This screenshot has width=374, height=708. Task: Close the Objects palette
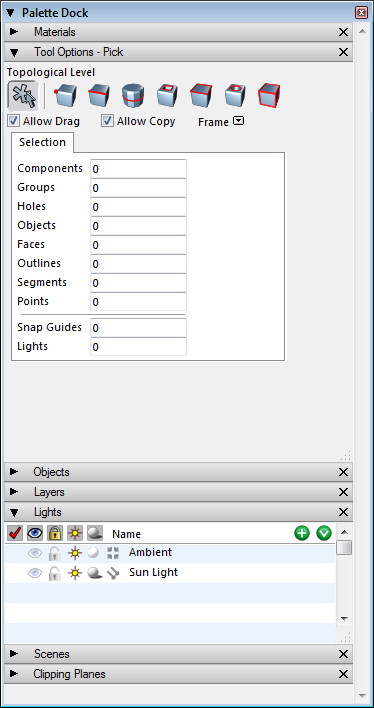tap(343, 472)
